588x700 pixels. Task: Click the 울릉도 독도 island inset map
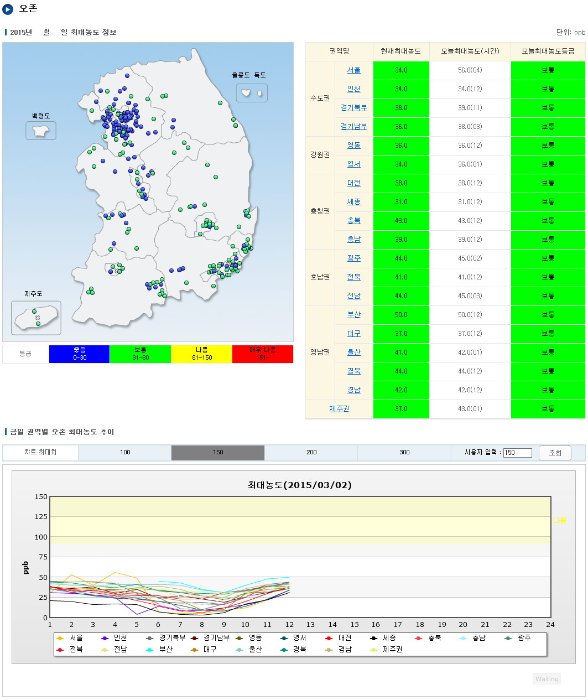point(252,93)
